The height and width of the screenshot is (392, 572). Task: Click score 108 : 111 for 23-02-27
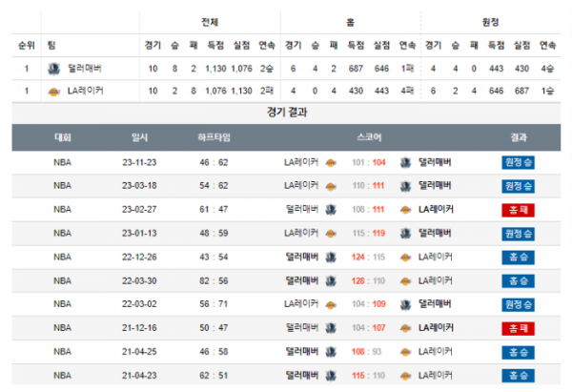[x=368, y=210]
